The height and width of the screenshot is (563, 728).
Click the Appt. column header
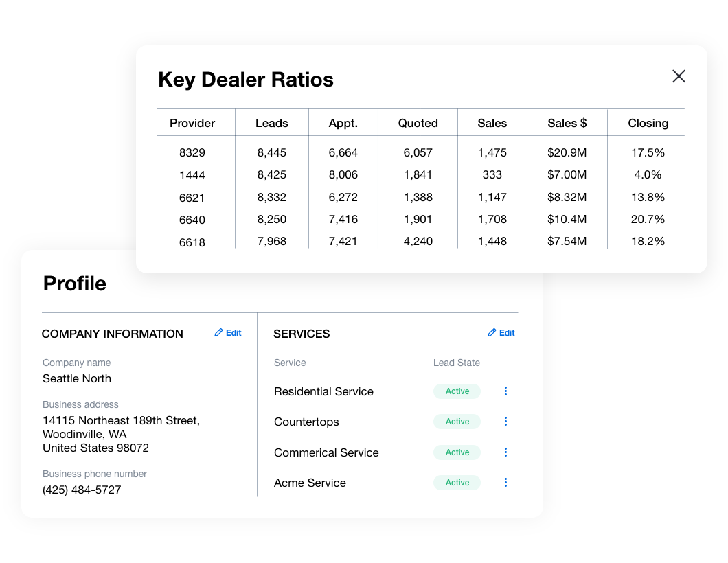pos(343,123)
